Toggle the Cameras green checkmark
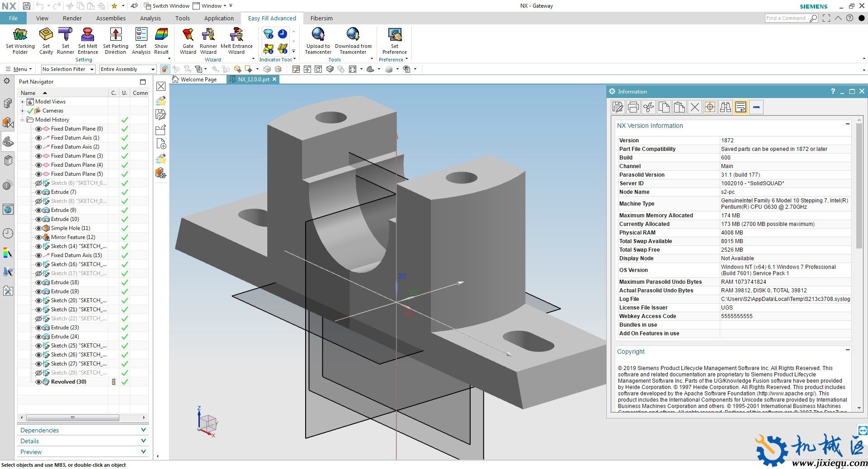868x469 pixels. pyautogui.click(x=30, y=111)
